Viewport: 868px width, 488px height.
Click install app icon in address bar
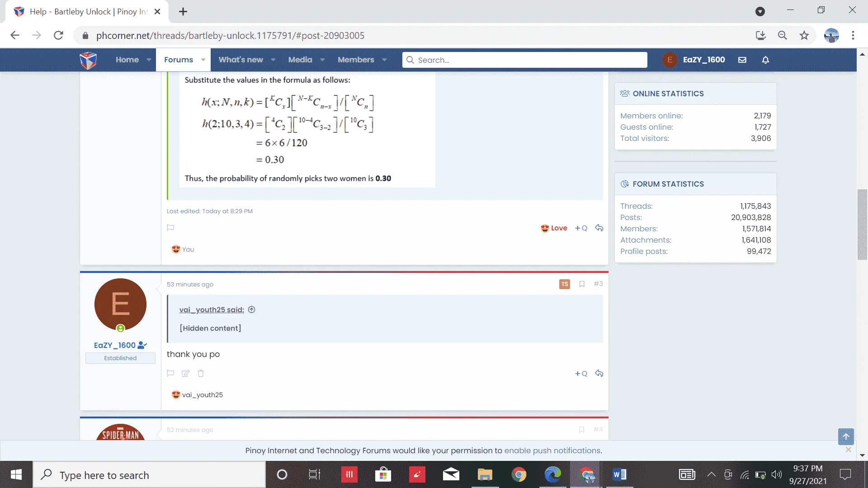(761, 35)
